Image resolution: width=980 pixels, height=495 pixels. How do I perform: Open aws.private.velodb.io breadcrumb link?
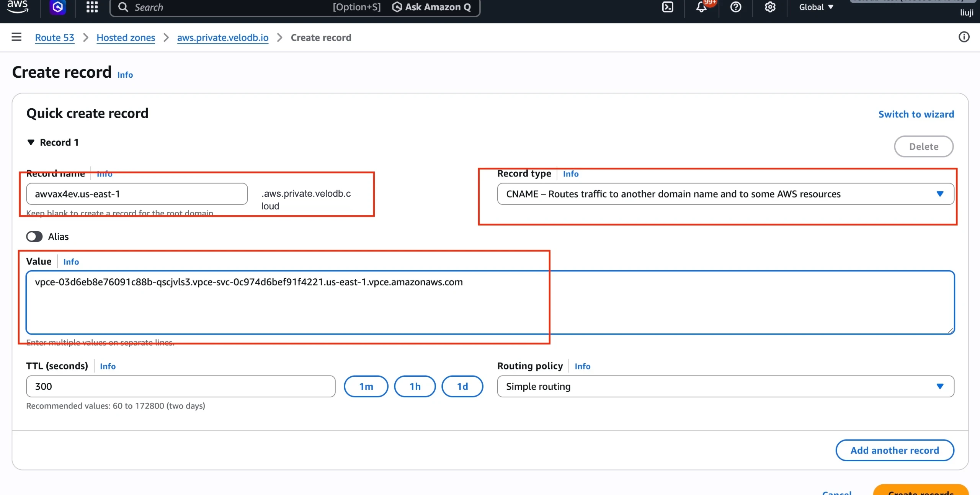222,38
